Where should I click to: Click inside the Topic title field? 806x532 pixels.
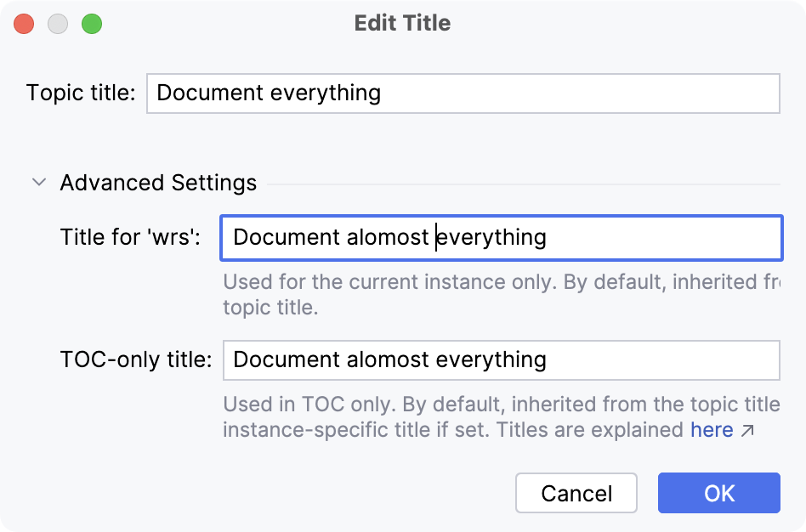463,93
